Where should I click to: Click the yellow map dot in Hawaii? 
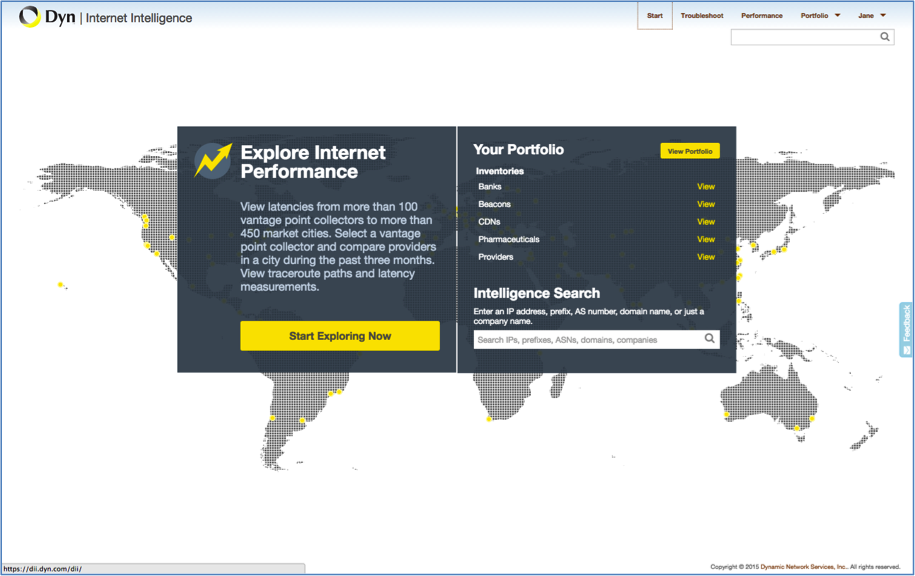[x=60, y=284]
